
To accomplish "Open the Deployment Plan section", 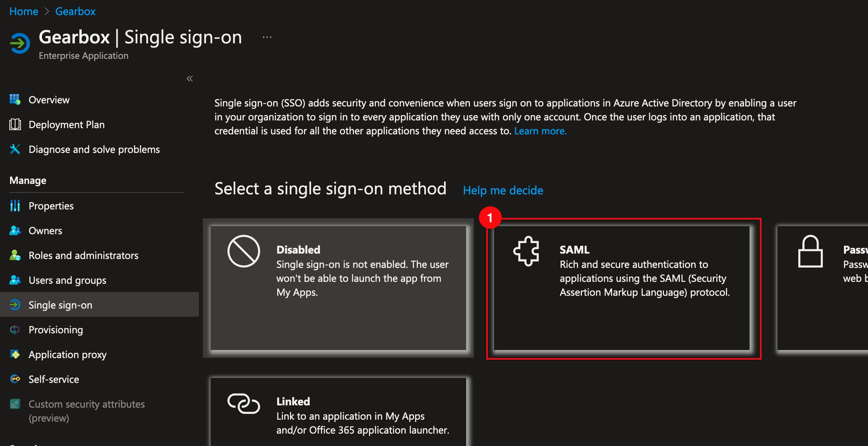I will click(x=66, y=124).
